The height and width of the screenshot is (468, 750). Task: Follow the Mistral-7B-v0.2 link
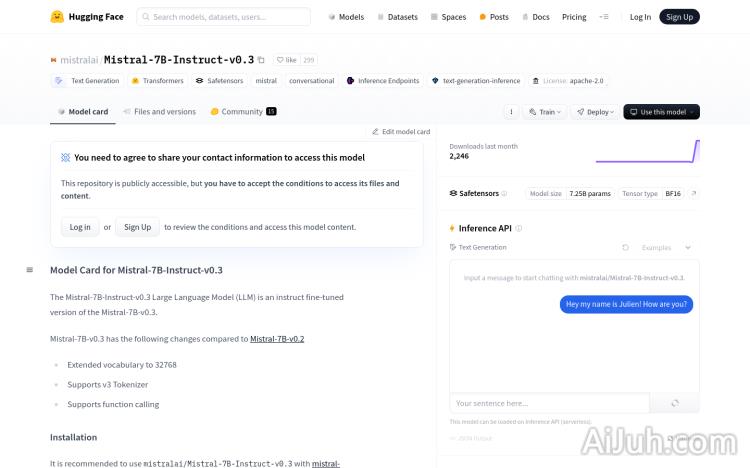point(277,339)
